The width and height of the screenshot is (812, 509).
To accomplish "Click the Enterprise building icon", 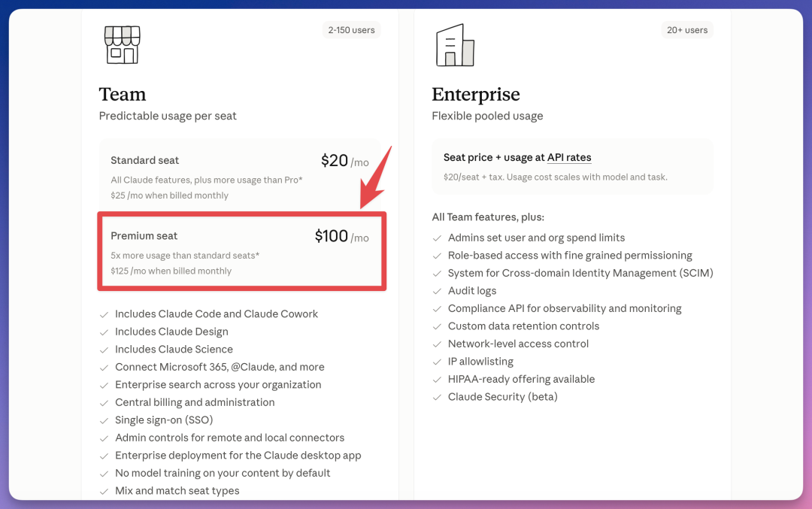I will tap(455, 45).
